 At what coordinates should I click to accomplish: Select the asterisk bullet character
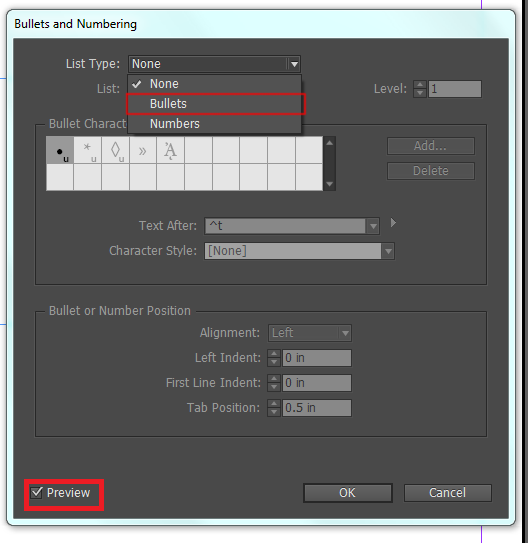click(x=88, y=150)
